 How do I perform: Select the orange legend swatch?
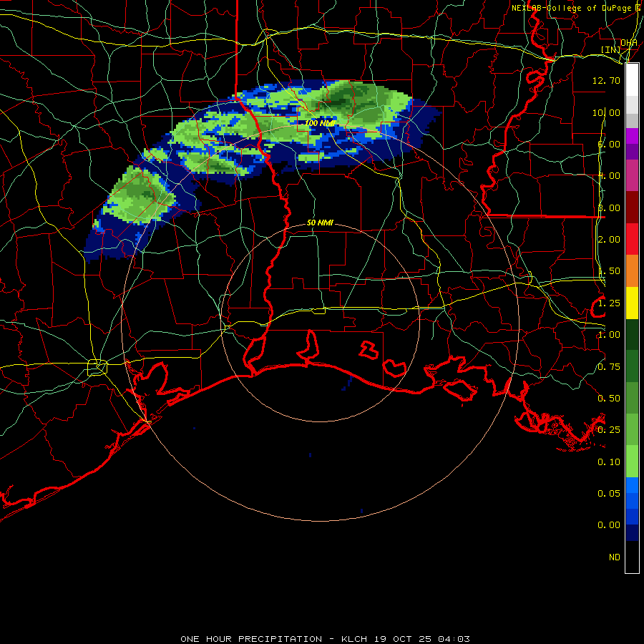pyautogui.click(x=632, y=271)
